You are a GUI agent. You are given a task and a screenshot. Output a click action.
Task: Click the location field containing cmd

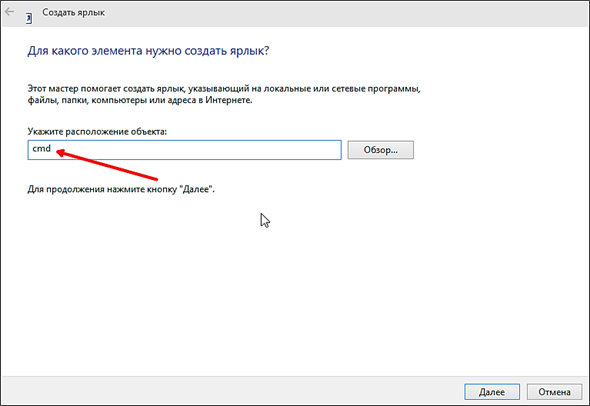coord(184,150)
